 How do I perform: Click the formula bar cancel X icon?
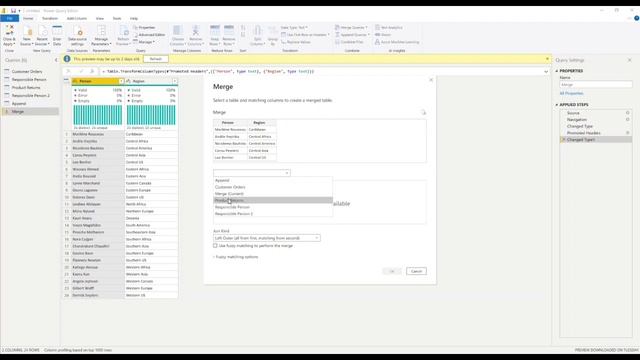(x=68, y=71)
